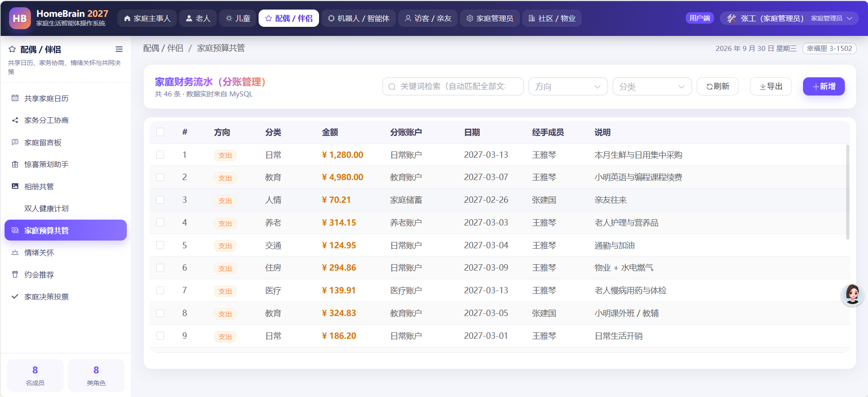
Task: Open the 家庭管理员 tab
Action: (x=490, y=18)
